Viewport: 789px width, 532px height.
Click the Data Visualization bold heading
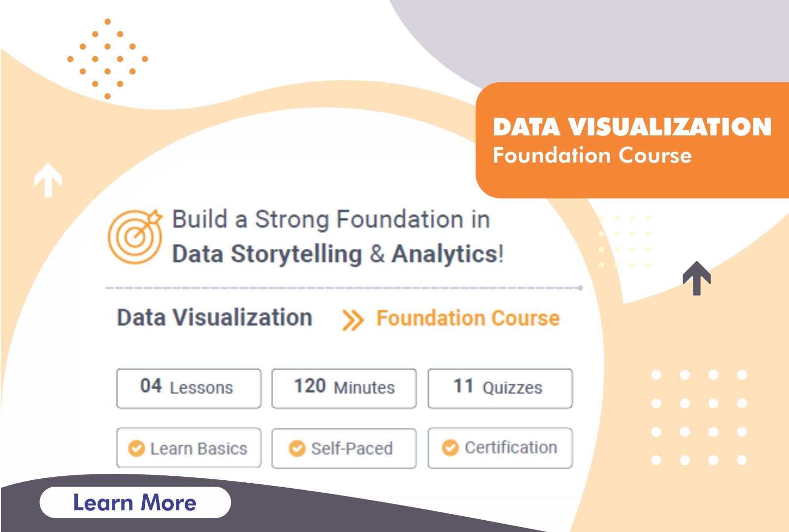215,318
